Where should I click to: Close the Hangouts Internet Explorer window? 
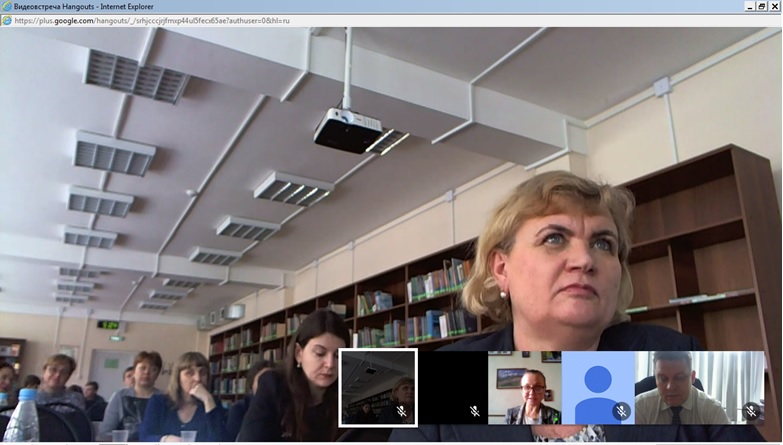point(774,6)
